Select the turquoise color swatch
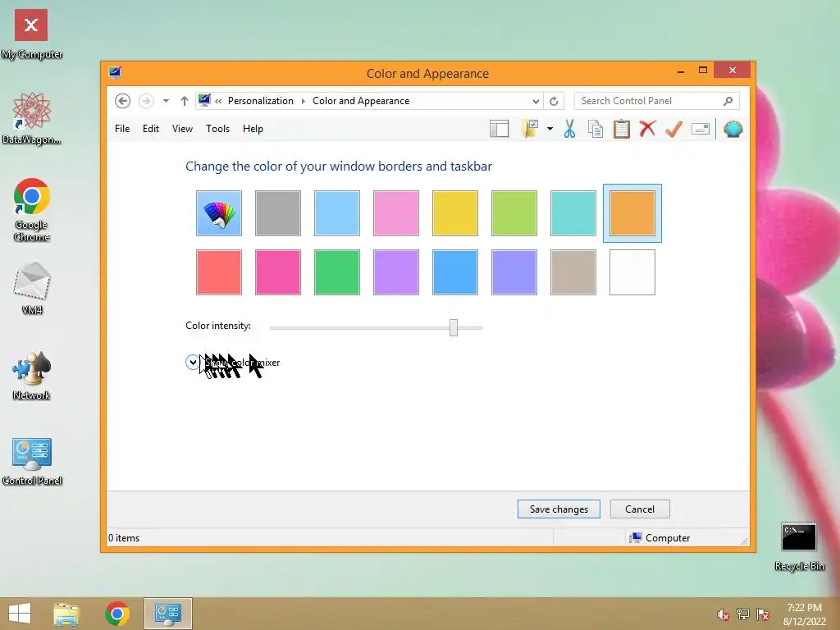The height and width of the screenshot is (630, 840). 573,213
